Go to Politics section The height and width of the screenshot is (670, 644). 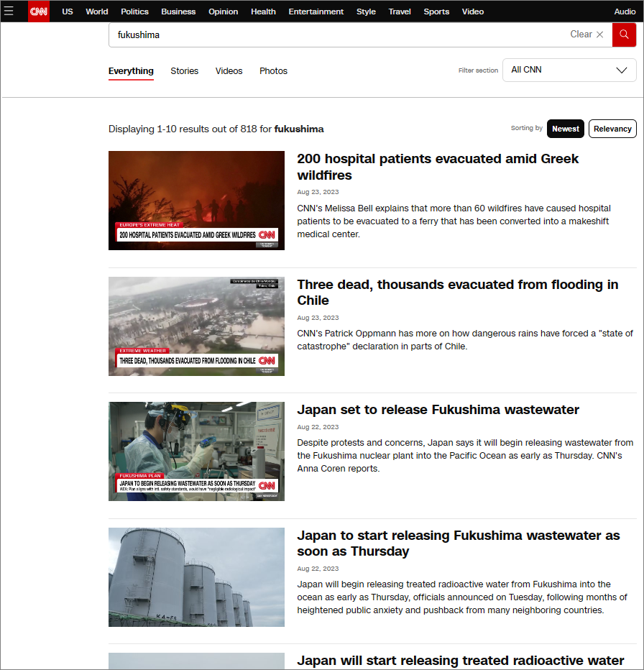(x=134, y=12)
